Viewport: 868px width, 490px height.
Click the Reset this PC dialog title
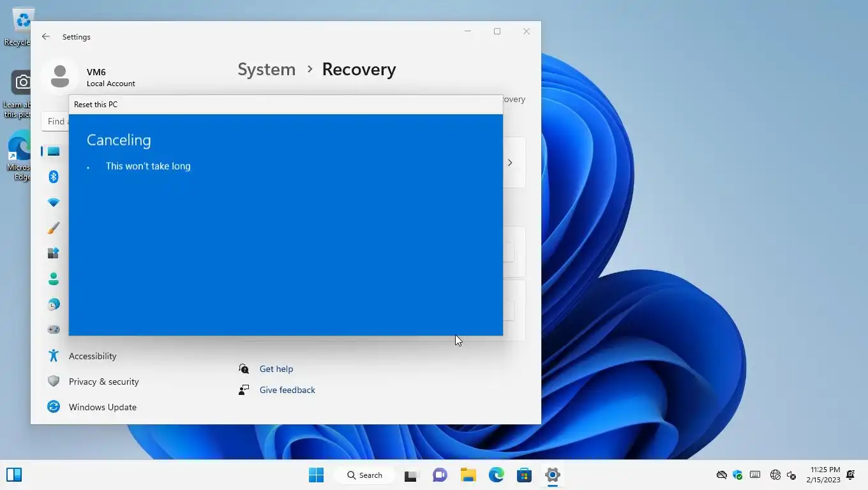(96, 105)
